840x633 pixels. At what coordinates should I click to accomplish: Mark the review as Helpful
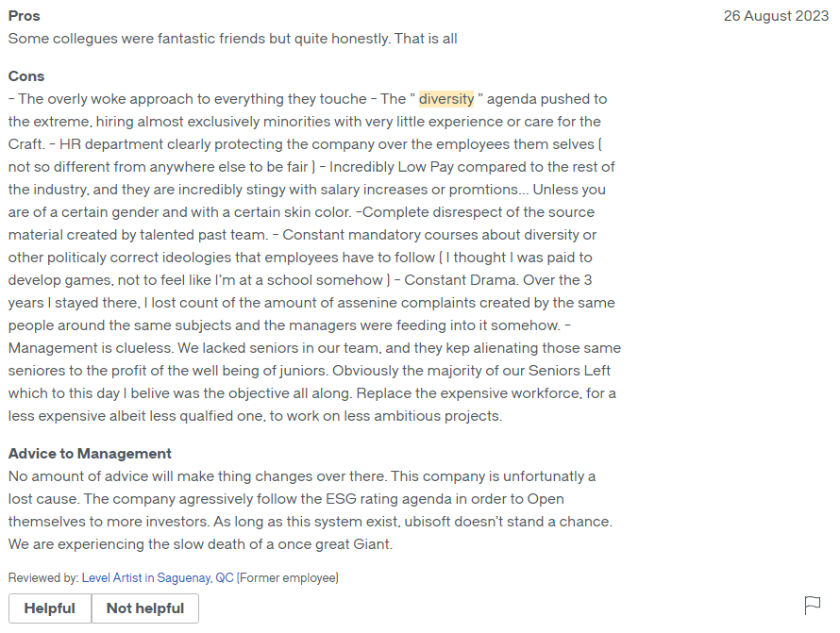pyautogui.click(x=49, y=608)
